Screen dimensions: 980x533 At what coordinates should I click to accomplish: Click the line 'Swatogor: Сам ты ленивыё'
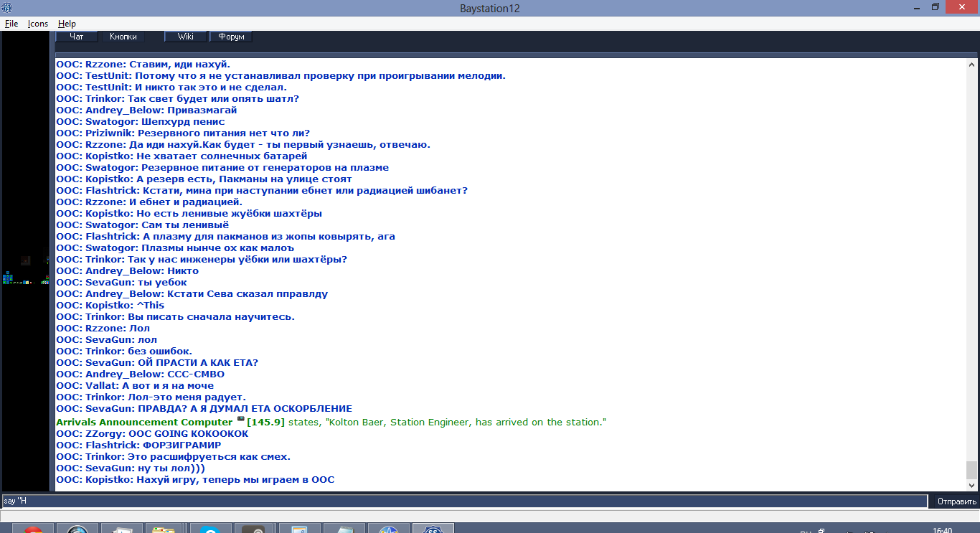[x=143, y=225]
